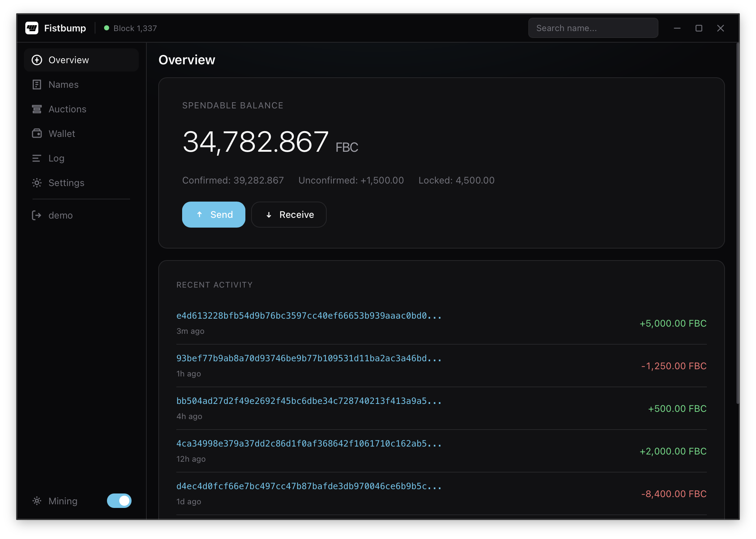The height and width of the screenshot is (539, 756).
Task: Select the Overview plus-circle icon
Action: (36, 60)
